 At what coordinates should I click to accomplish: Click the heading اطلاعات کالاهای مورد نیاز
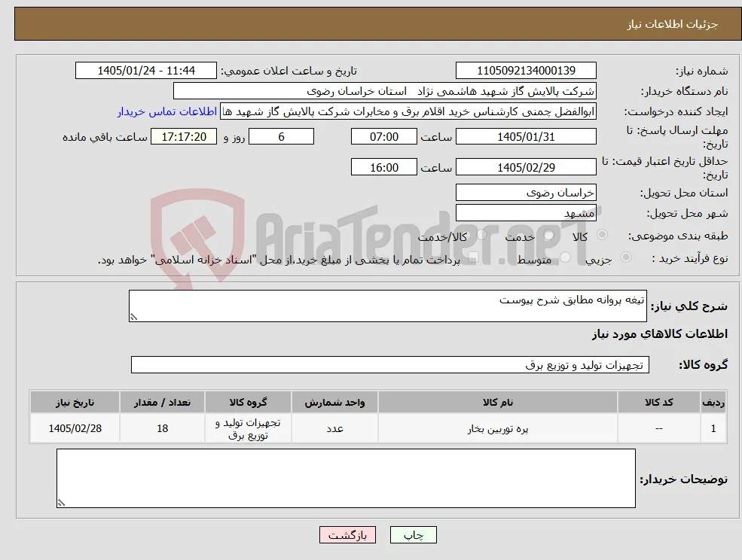pos(659,334)
